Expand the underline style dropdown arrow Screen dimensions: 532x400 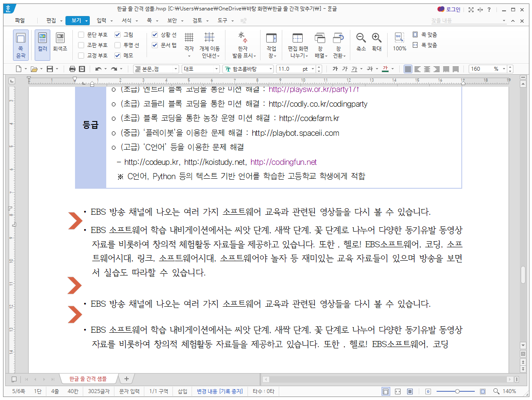point(361,69)
